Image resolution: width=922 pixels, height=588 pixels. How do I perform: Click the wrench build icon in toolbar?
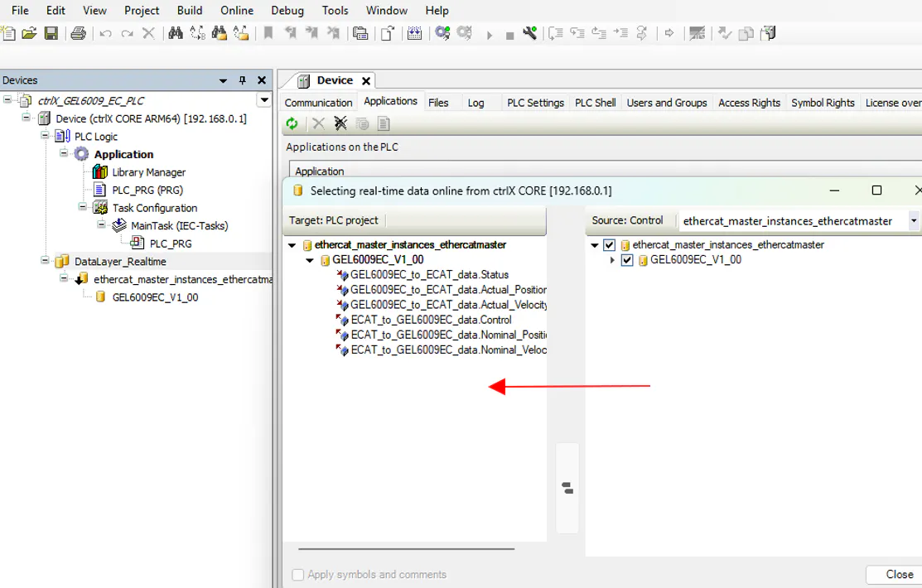point(529,33)
